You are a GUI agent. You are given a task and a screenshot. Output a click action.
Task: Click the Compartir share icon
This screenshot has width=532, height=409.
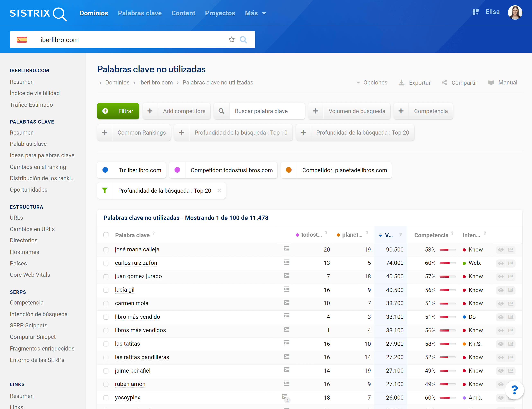click(444, 83)
